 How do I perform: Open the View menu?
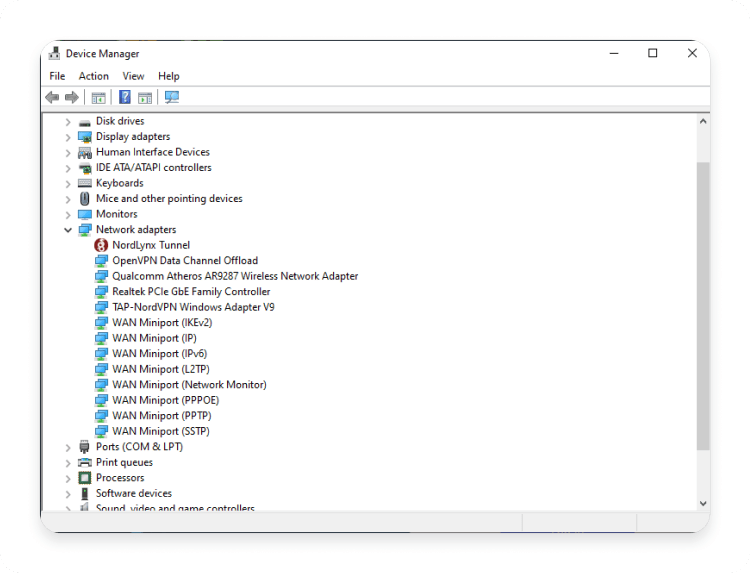(x=133, y=76)
